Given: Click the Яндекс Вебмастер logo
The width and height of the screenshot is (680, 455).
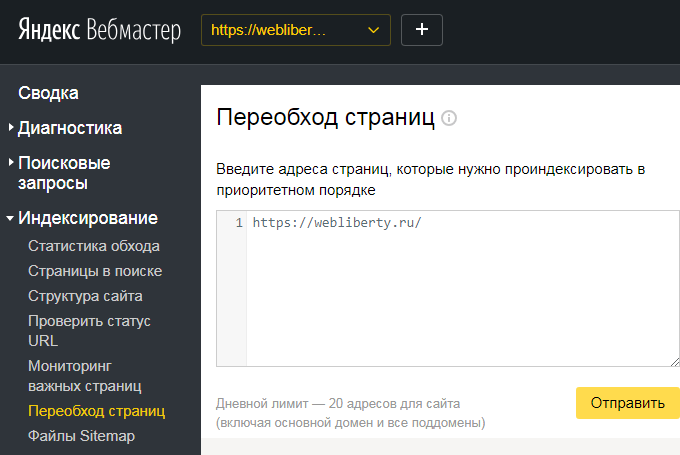Looking at the screenshot, I should (99, 30).
